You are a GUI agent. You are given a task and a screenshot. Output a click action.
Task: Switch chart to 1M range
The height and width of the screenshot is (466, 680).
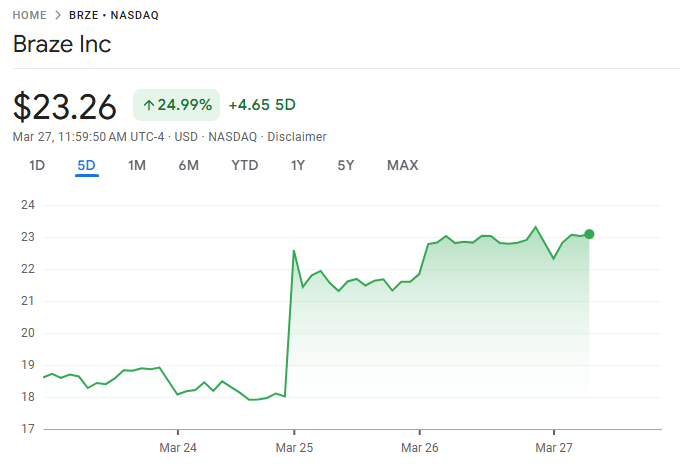[137, 165]
